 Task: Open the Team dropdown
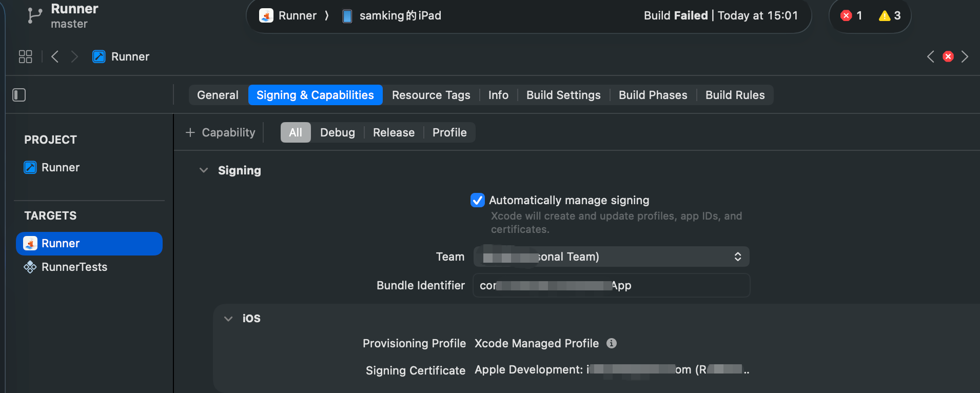tap(612, 257)
